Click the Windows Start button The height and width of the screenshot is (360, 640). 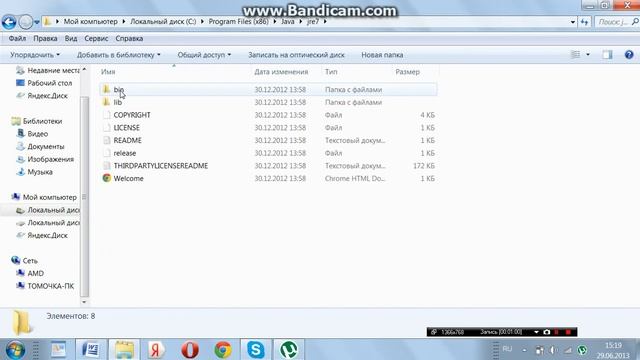[x=16, y=350]
